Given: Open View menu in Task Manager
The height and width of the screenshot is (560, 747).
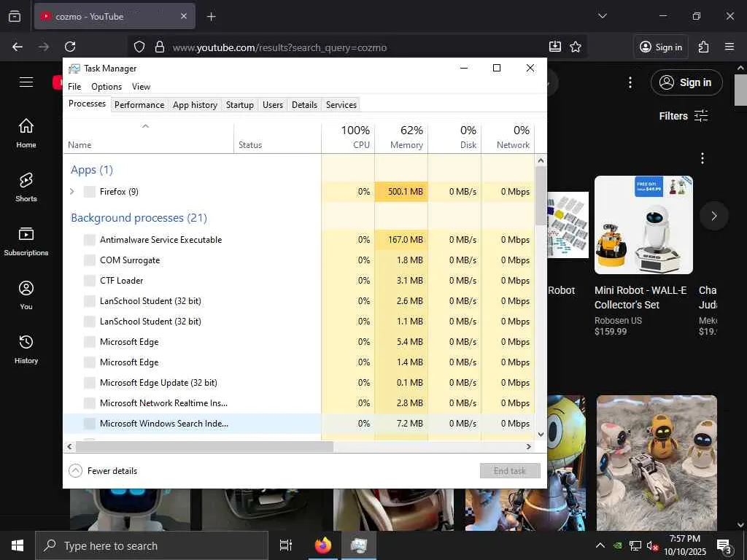Looking at the screenshot, I should [x=141, y=87].
